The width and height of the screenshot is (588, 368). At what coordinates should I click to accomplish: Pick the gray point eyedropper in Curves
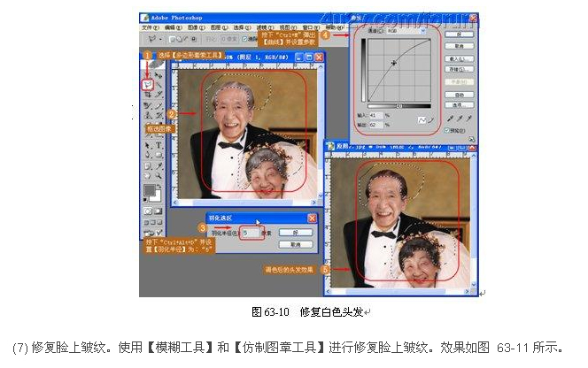click(460, 119)
